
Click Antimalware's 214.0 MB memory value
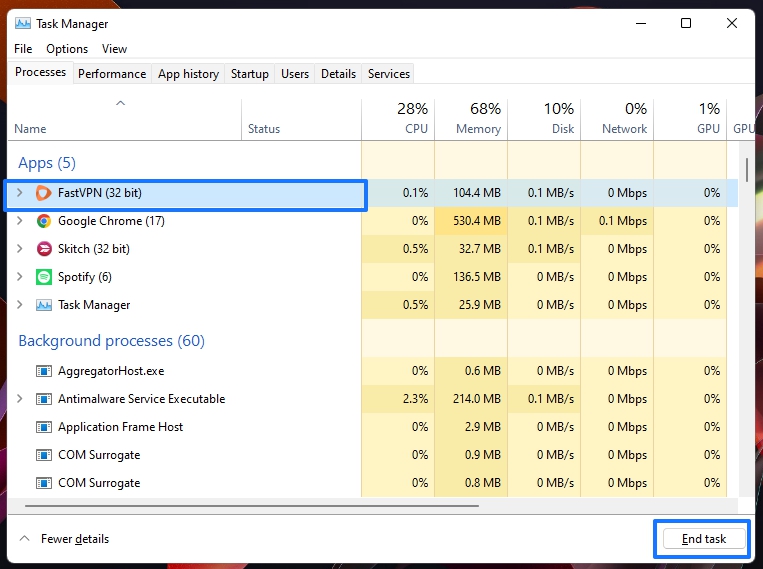[477, 399]
